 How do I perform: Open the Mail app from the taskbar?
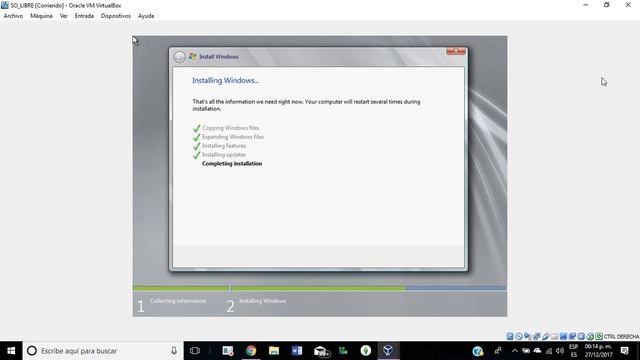tap(321, 351)
